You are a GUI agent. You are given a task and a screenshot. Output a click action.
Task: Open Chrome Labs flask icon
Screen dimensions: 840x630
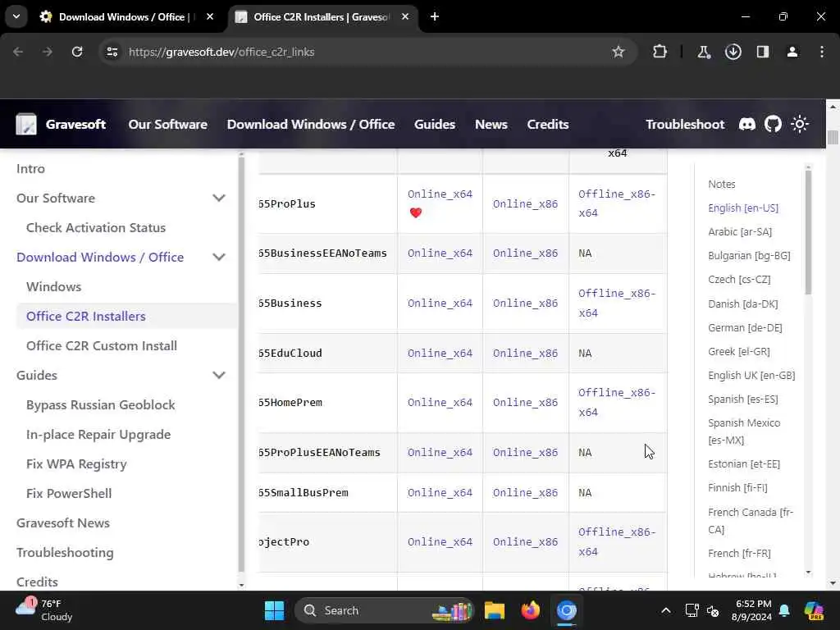(x=703, y=52)
